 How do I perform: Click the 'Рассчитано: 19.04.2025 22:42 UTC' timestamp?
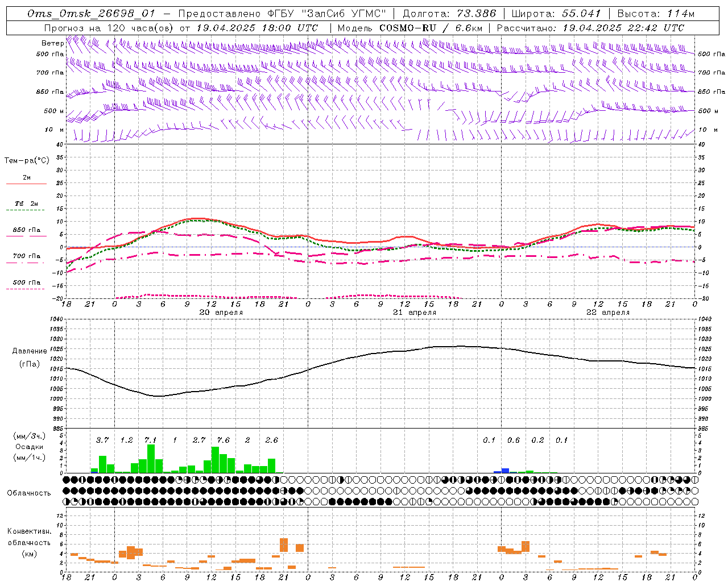[590, 28]
